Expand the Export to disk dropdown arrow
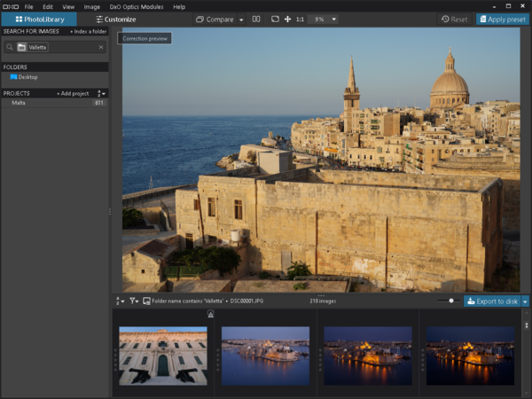The width and height of the screenshot is (532, 399). pyautogui.click(x=525, y=301)
